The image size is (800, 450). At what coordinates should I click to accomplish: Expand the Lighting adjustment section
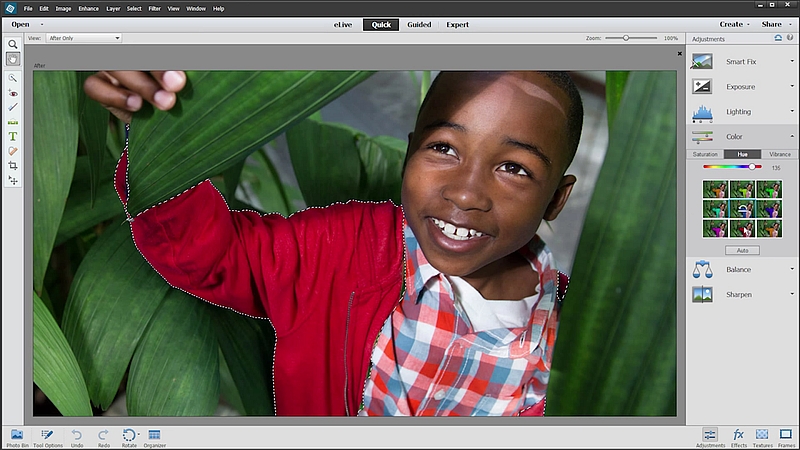(738, 112)
